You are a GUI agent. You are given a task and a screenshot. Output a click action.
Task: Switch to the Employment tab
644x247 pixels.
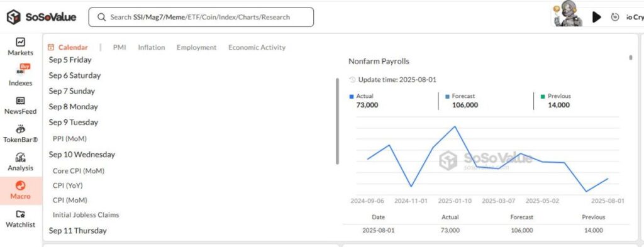pos(196,47)
